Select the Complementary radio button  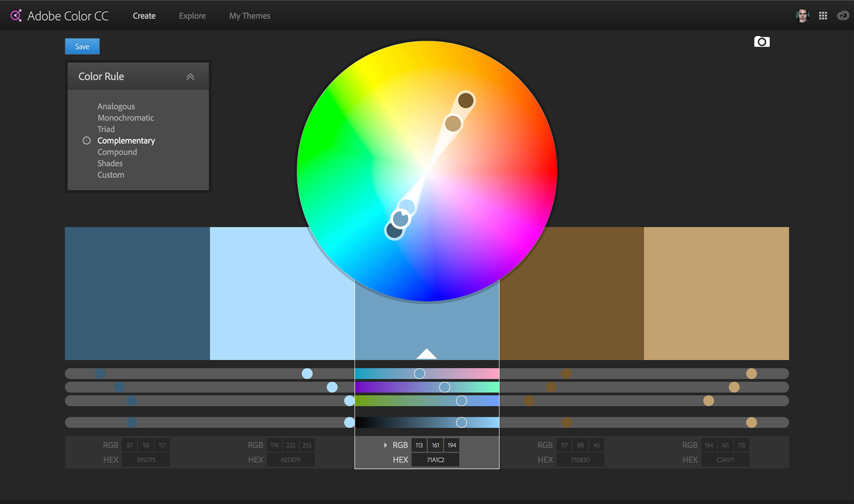pos(87,140)
